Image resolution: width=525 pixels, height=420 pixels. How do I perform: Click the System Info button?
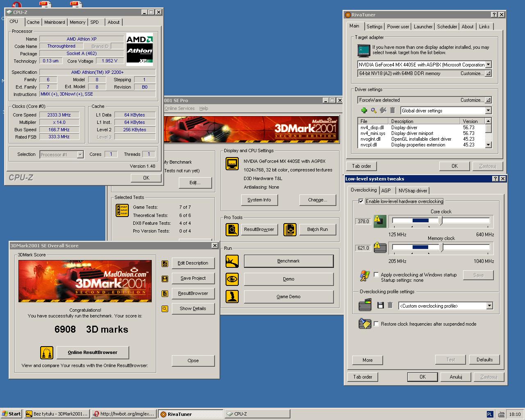(x=259, y=200)
